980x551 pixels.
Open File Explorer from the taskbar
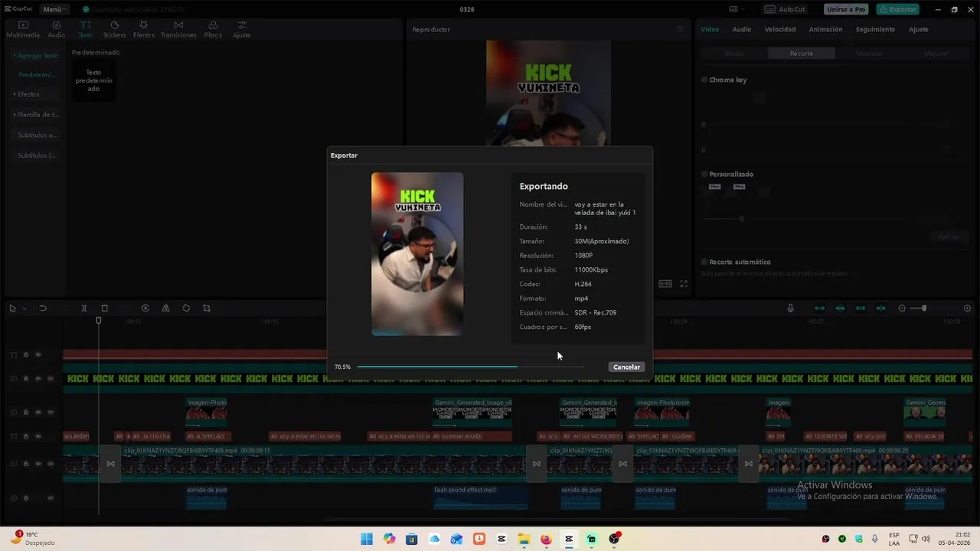click(x=524, y=539)
